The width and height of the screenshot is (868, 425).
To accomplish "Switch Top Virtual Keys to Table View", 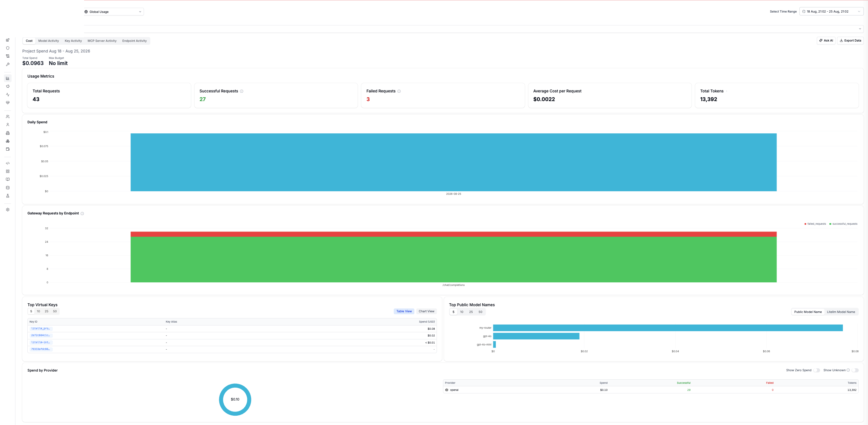I will pyautogui.click(x=404, y=311).
